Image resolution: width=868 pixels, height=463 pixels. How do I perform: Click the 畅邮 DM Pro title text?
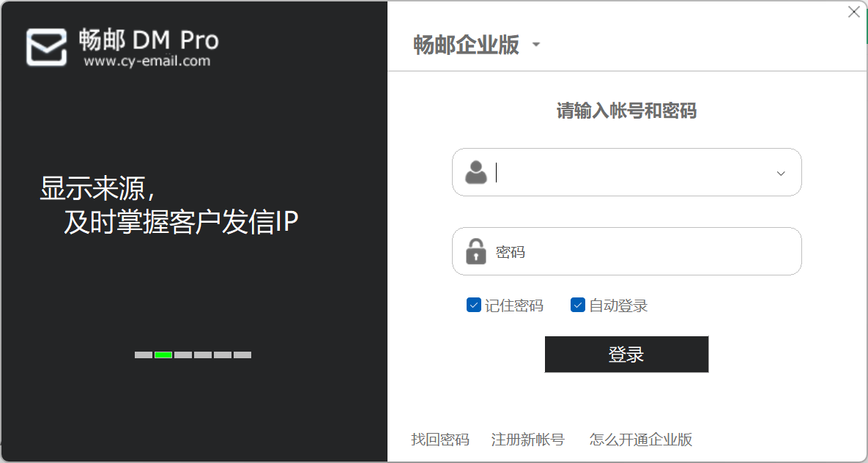[149, 40]
